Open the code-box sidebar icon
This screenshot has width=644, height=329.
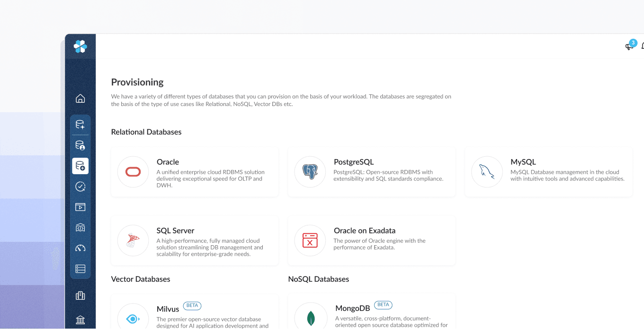coord(80,228)
